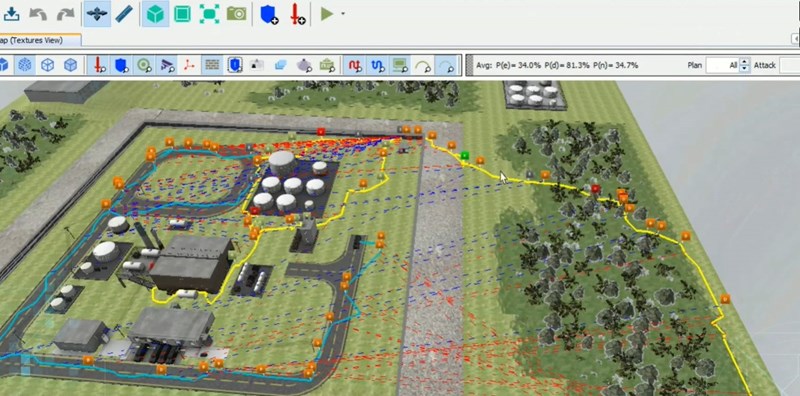Click the Attack input field
800x396 pixels.
click(x=790, y=65)
